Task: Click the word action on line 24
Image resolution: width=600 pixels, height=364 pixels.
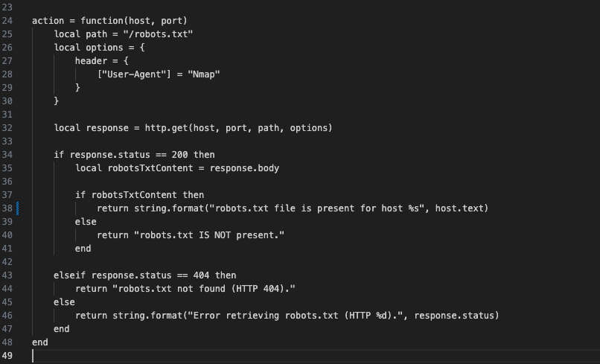Action: (48, 21)
